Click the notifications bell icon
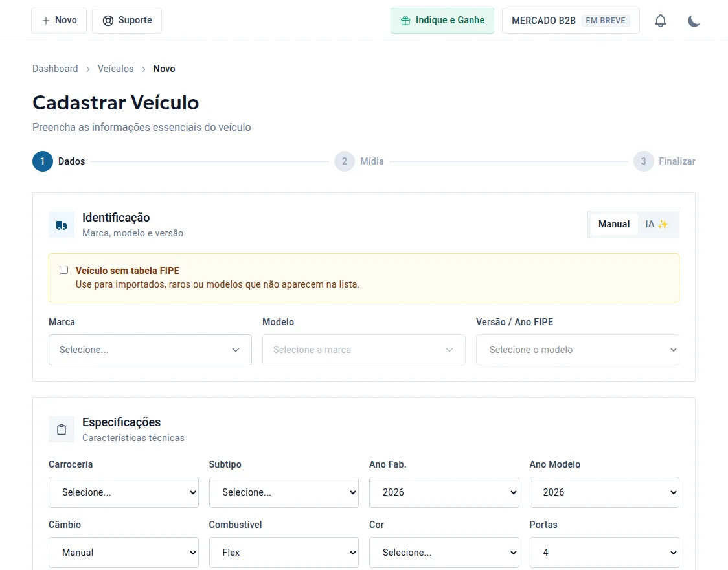The height and width of the screenshot is (570, 728). click(x=660, y=21)
